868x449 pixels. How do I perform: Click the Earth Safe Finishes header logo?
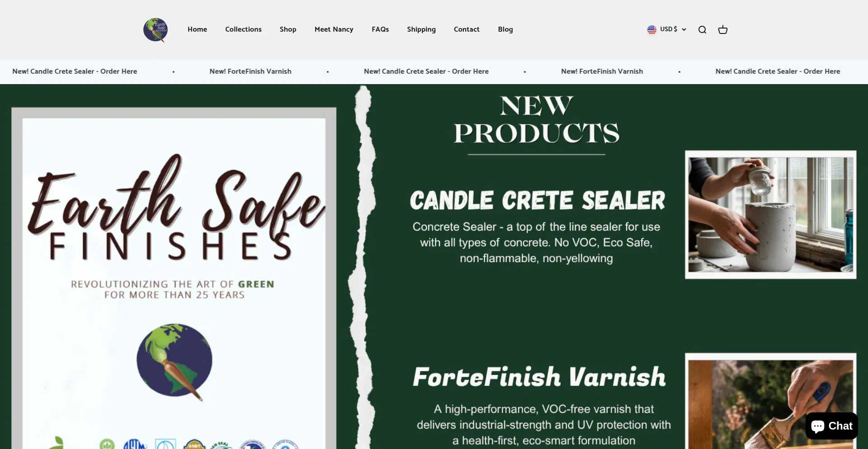156,30
